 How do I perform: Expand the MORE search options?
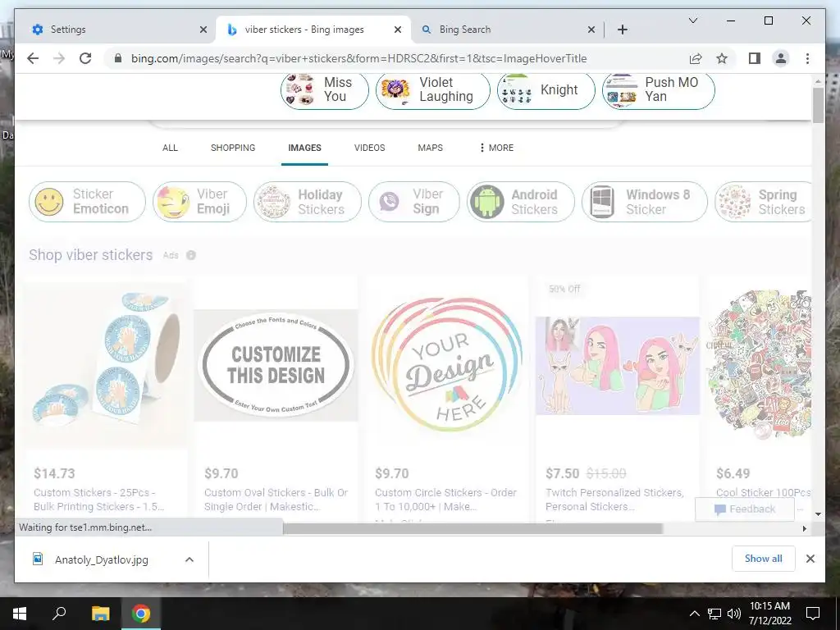tap(496, 148)
